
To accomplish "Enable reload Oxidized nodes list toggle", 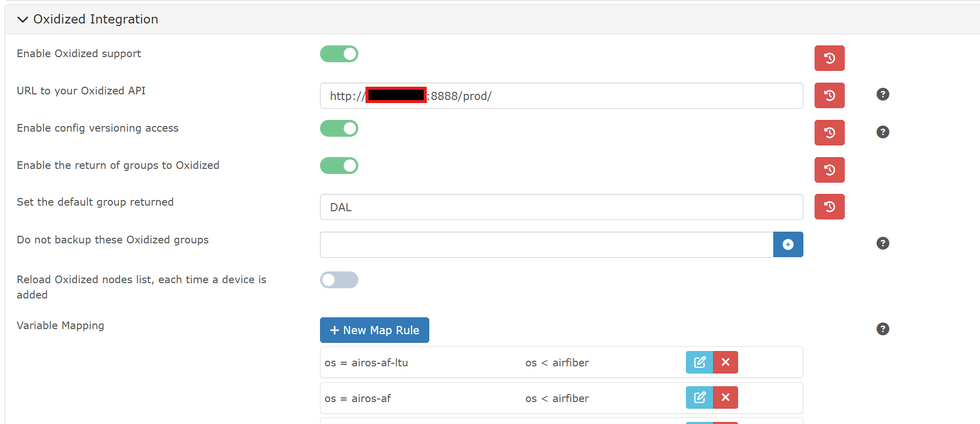I will click(x=339, y=280).
